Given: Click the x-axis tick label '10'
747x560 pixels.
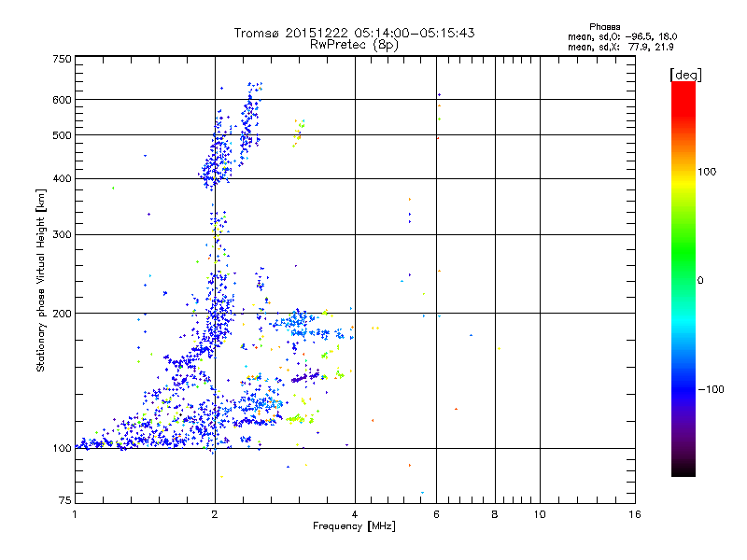Looking at the screenshot, I should [540, 514].
